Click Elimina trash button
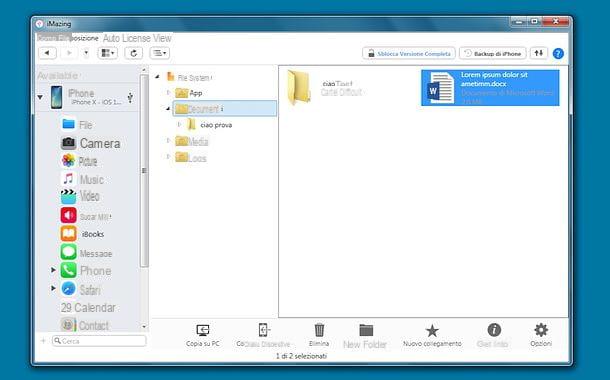The height and width of the screenshot is (380, 610). (x=319, y=335)
